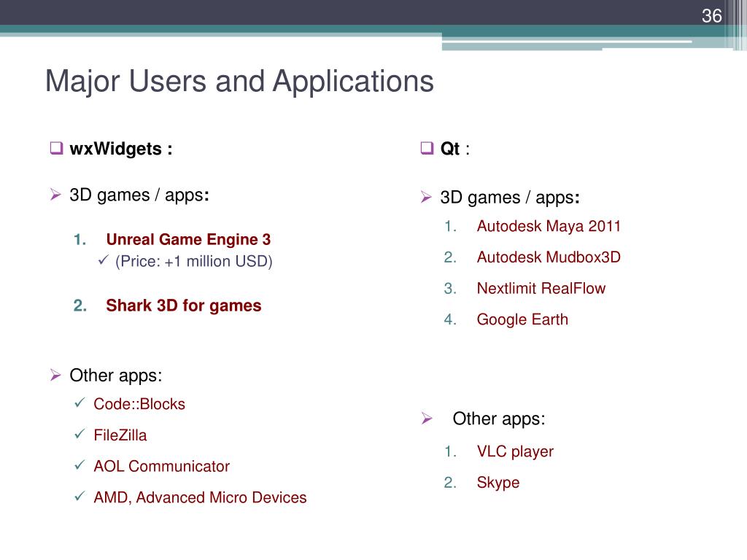Viewport: 747px width, 560px height.
Task: Select "Nextlimit RealFlow"
Action: pos(541,289)
